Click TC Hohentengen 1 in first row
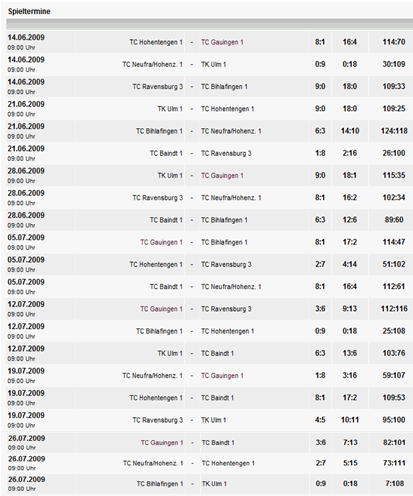This screenshot has height=496, width=413. click(x=156, y=42)
